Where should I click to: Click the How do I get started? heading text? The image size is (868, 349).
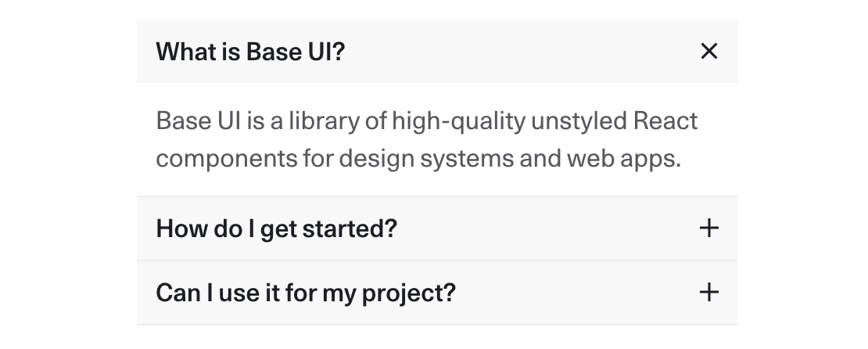click(277, 228)
